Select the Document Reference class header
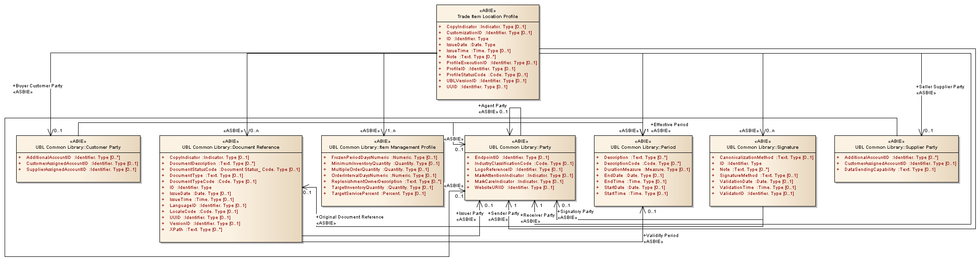 (231, 147)
